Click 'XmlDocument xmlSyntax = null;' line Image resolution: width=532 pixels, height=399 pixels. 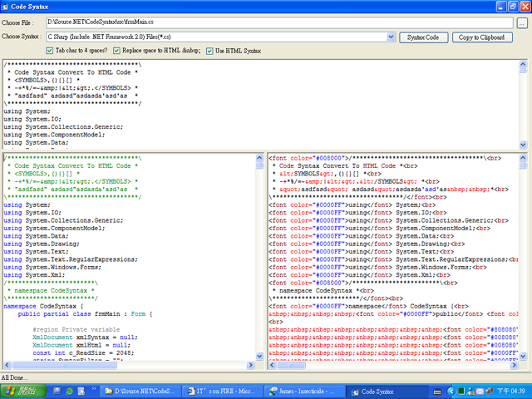[x=85, y=337]
